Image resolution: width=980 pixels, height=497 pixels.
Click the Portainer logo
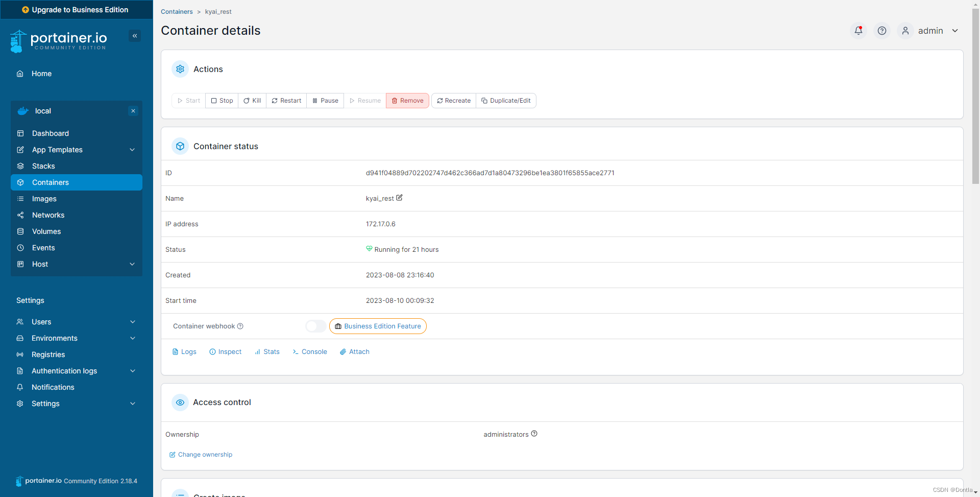[59, 41]
